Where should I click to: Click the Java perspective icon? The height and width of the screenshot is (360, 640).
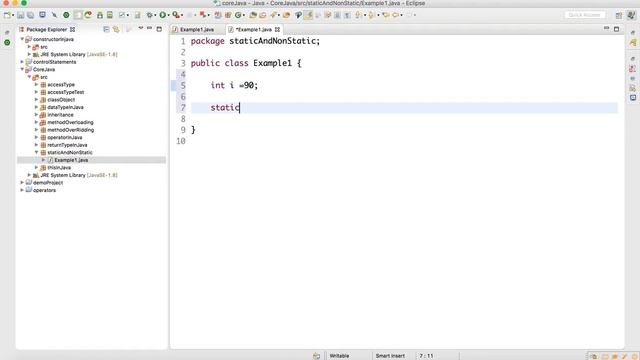(x=631, y=15)
